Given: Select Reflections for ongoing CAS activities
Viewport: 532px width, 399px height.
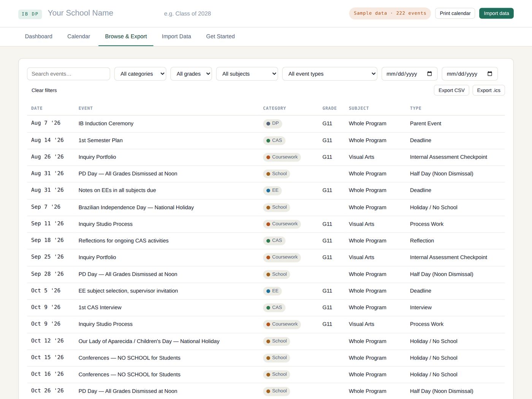Looking at the screenshot, I should coord(123,241).
